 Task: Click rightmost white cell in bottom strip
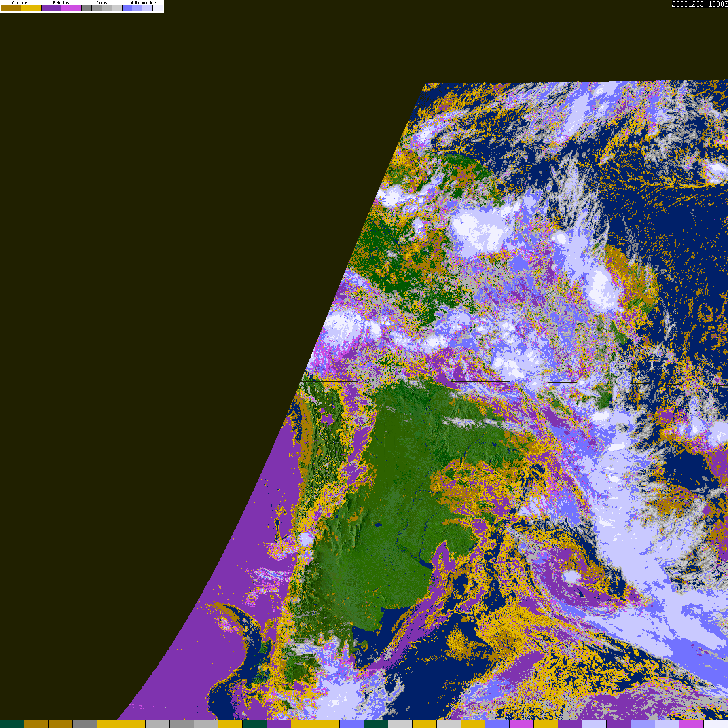click(x=715, y=724)
